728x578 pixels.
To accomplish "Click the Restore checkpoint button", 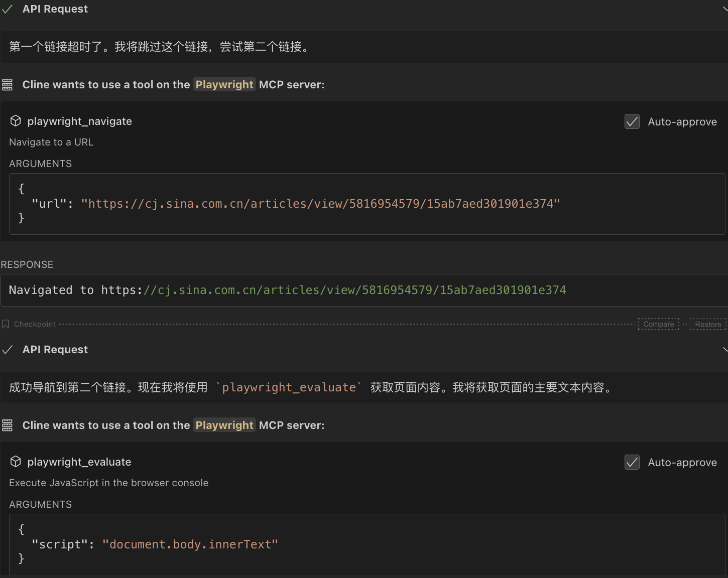I will (708, 324).
